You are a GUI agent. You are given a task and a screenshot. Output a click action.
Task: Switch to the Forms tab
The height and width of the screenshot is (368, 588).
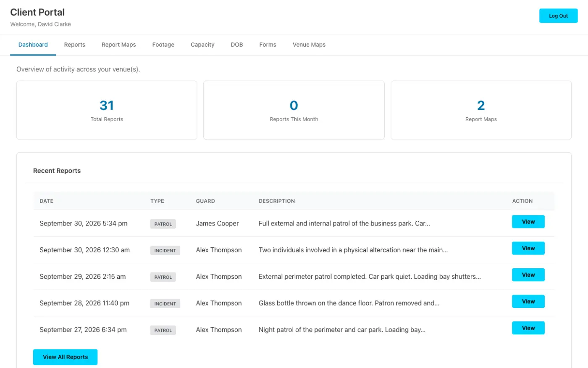[x=268, y=45]
